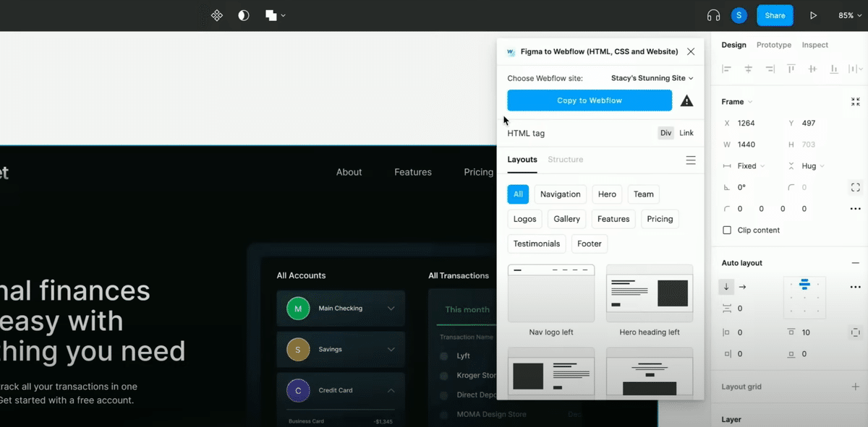The image size is (868, 427).
Task: Click the Copy to Webflow button
Action: coord(590,100)
